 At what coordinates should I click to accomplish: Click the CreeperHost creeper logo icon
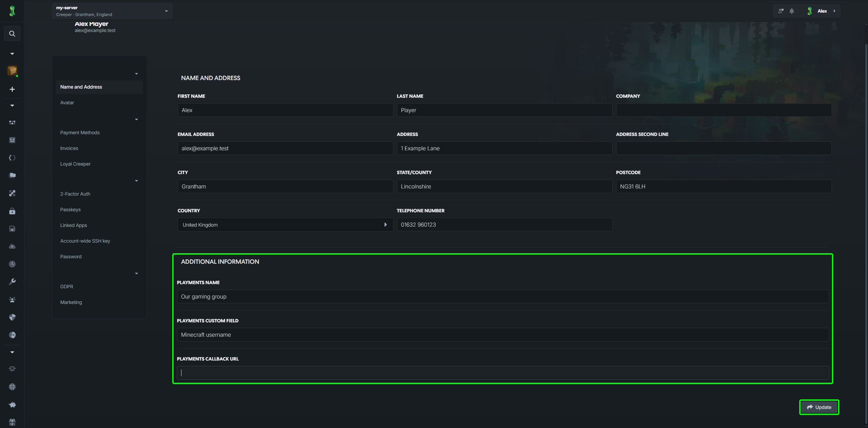click(12, 11)
